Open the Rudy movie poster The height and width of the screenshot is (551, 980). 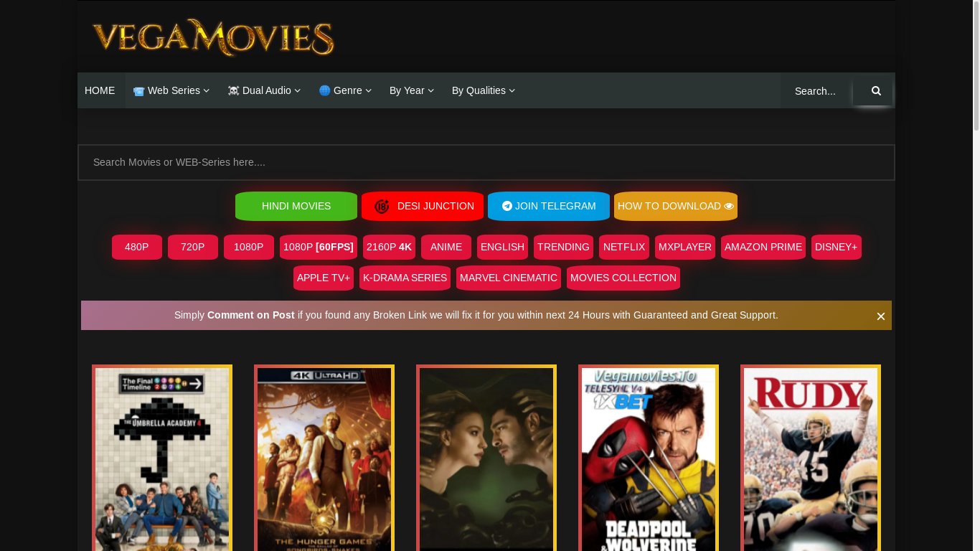[x=811, y=459]
